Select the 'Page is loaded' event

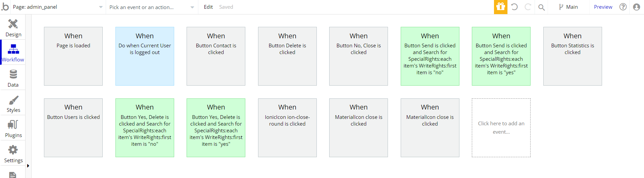[73, 56]
